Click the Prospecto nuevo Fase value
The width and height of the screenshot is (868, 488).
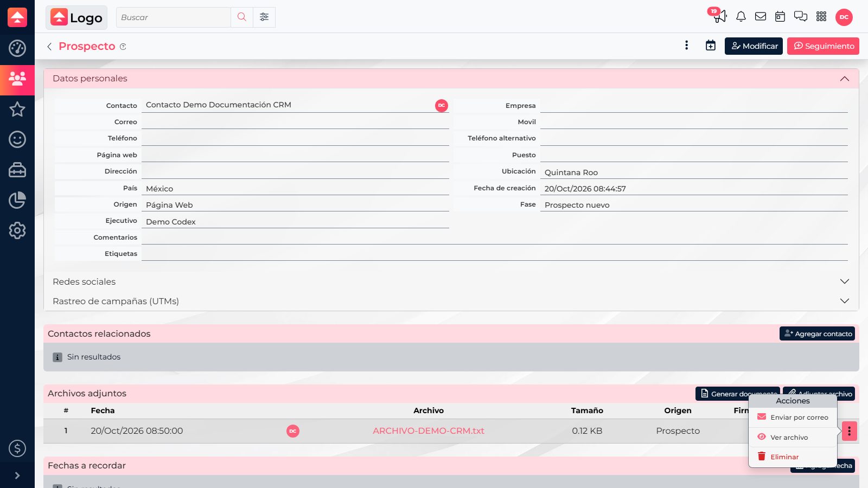[x=577, y=205]
